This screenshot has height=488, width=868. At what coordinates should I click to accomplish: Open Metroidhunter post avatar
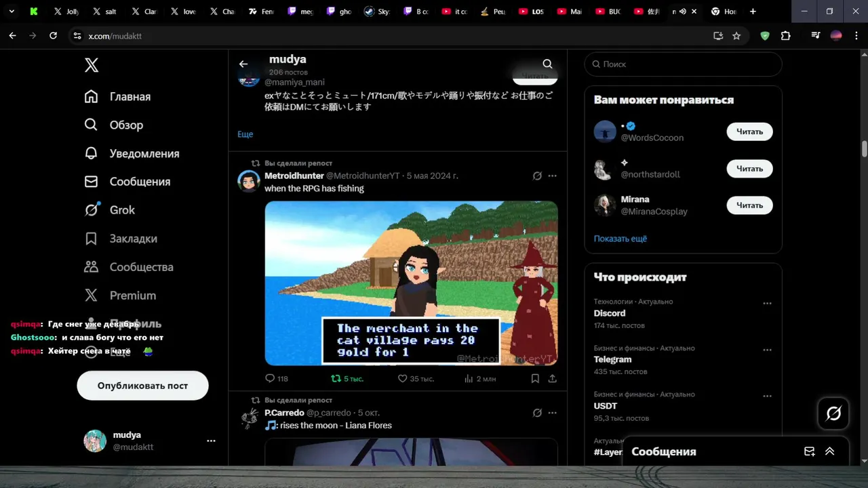coord(249,181)
